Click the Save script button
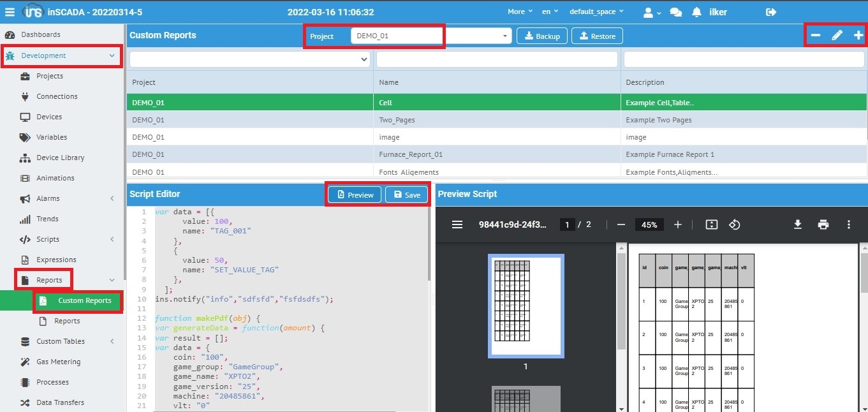The height and width of the screenshot is (412, 868). 407,195
